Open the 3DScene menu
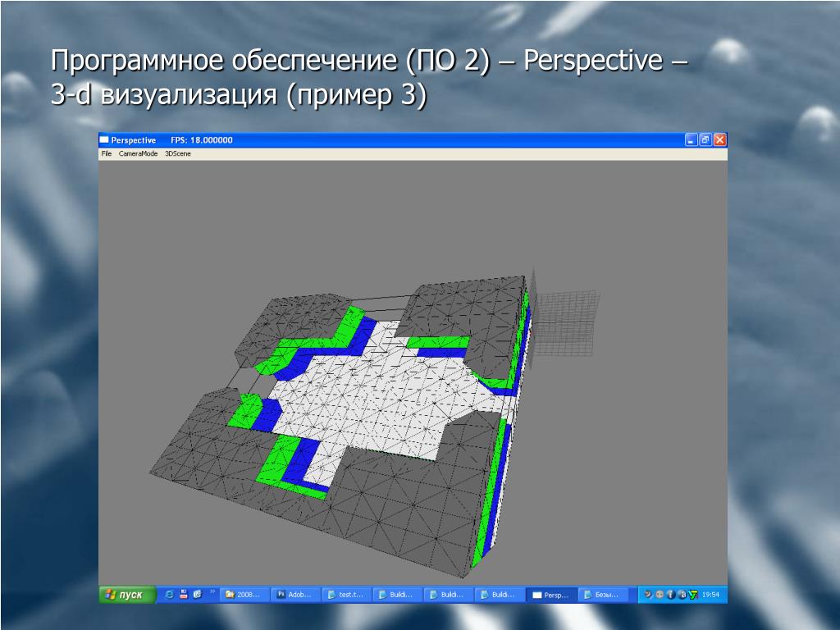Image resolution: width=840 pixels, height=630 pixels. click(177, 153)
